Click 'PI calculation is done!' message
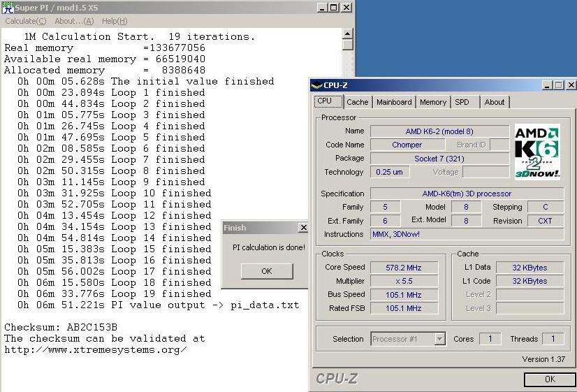577x392 pixels. [269, 248]
